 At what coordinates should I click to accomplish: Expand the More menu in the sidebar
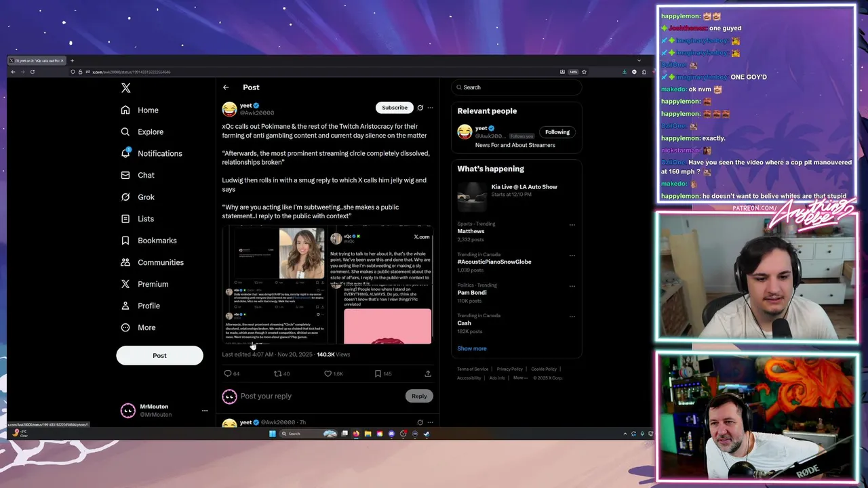click(x=138, y=327)
